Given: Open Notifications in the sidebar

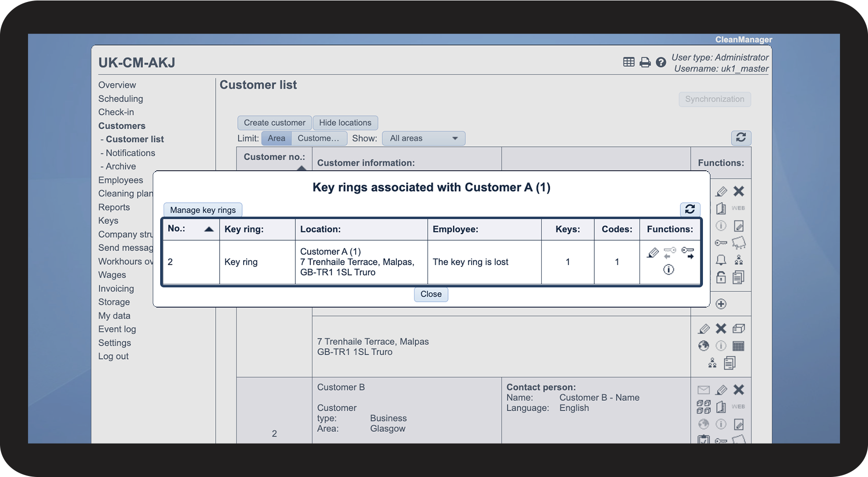Looking at the screenshot, I should click(x=130, y=153).
